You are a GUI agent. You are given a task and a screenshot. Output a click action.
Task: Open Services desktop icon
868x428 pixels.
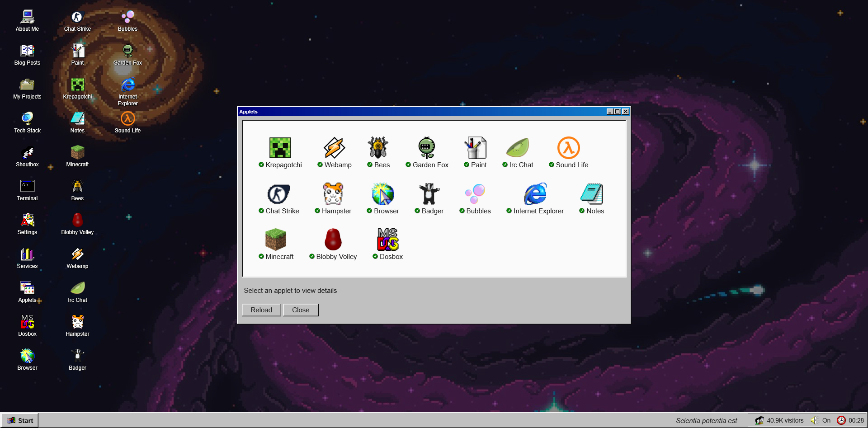click(x=27, y=258)
